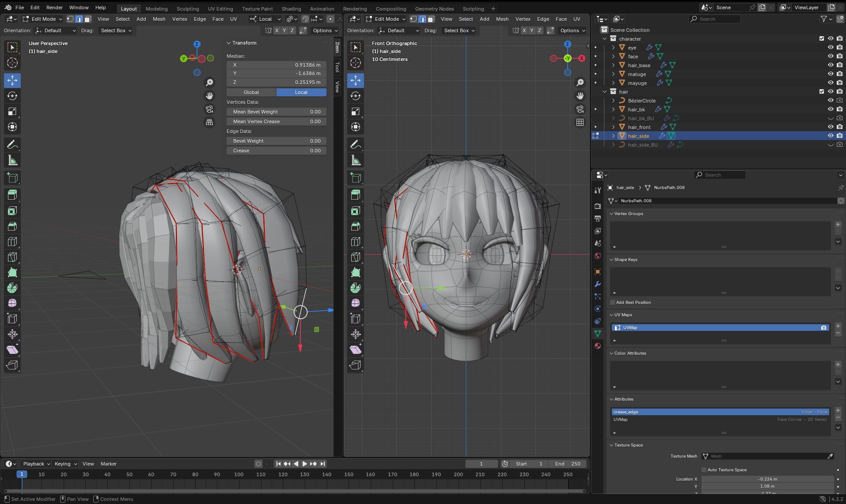Open the Render menu
846x504 pixels.
point(54,8)
